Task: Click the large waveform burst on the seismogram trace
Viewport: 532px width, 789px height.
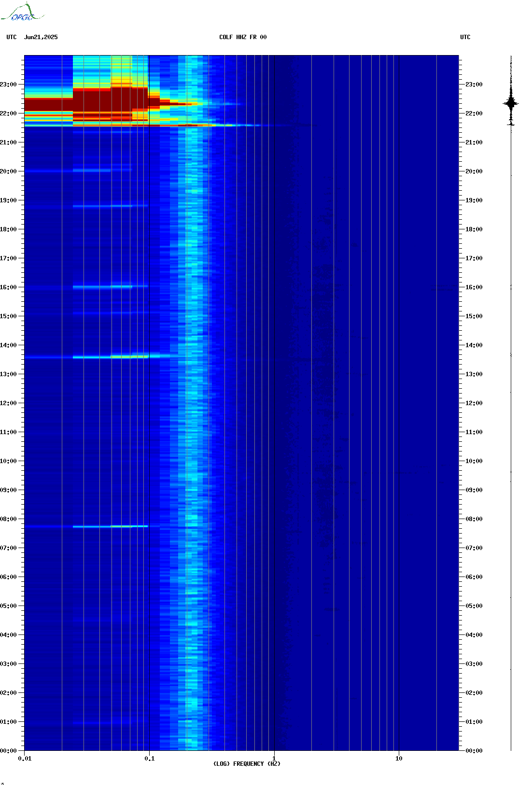Action: (511, 103)
